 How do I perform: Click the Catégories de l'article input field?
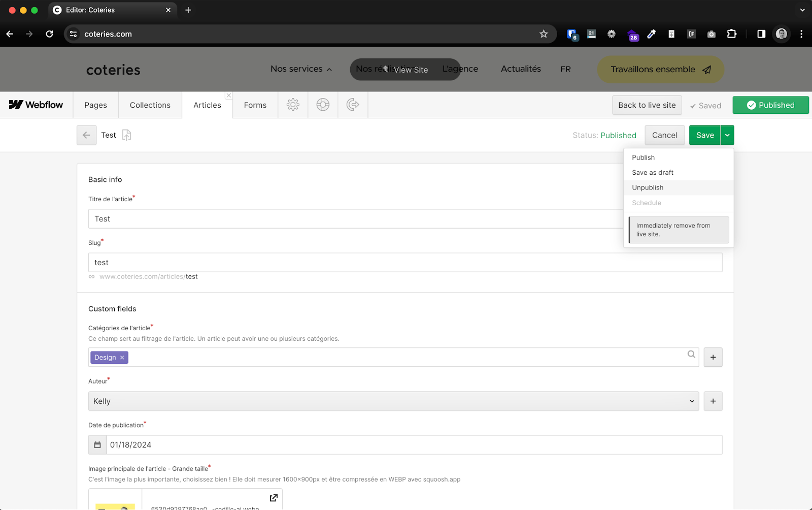[x=393, y=357]
